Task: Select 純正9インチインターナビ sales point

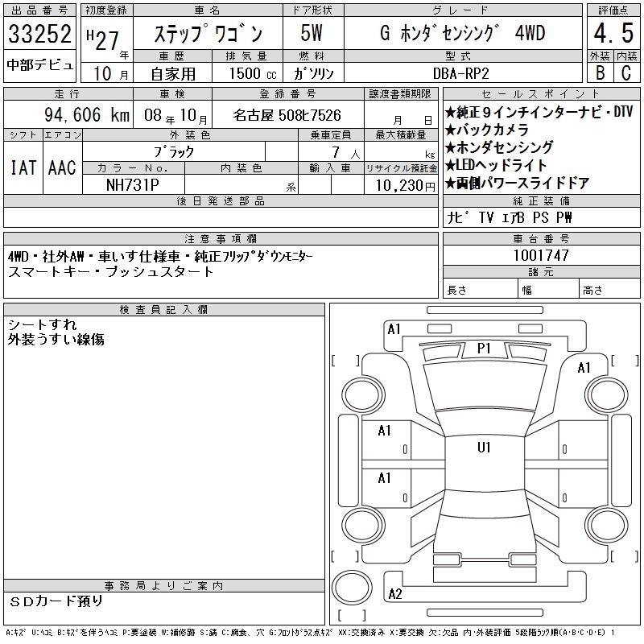Action: point(539,112)
